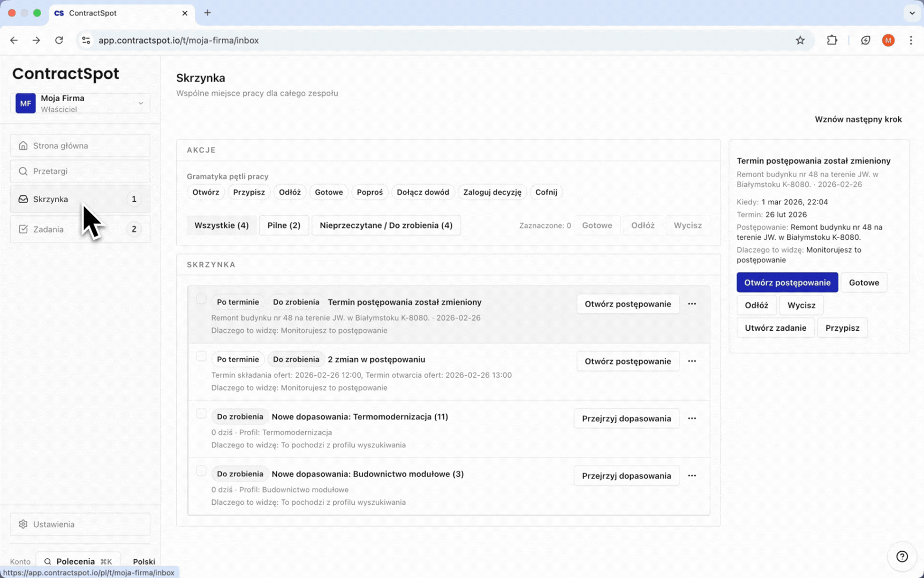This screenshot has width=924, height=578.
Task: Click Przejrzyj dopasowania for Budownictwo modułowe
Action: coord(626,476)
